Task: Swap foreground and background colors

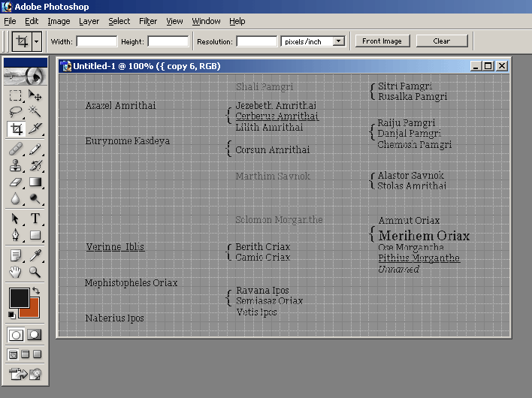Action: click(x=35, y=291)
